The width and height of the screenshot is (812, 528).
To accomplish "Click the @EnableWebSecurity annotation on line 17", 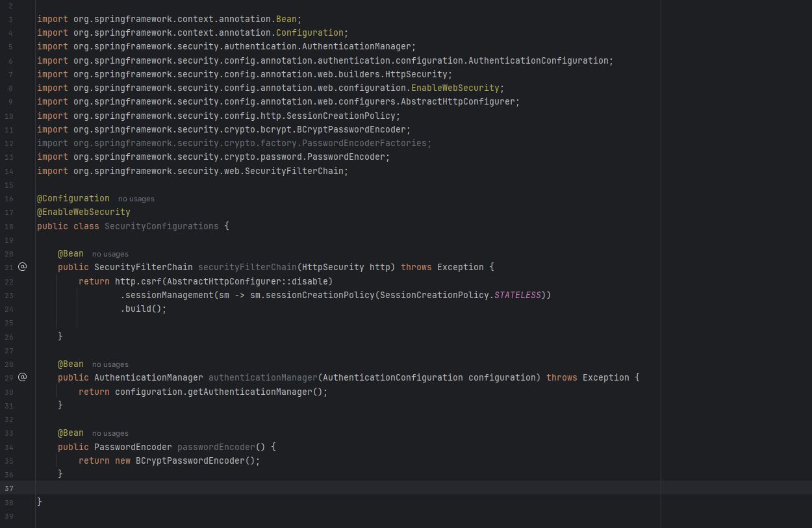I will coord(84,212).
